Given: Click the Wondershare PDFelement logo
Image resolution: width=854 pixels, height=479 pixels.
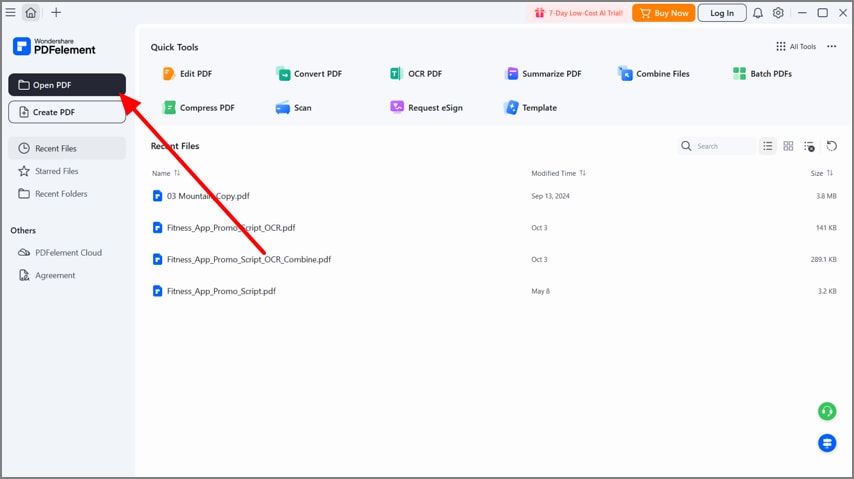Looking at the screenshot, I should [54, 46].
